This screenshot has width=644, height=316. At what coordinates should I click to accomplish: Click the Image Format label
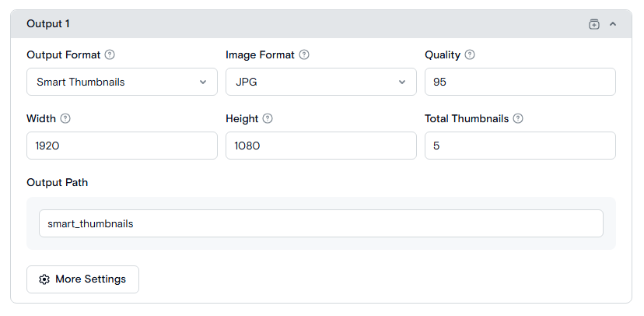tap(260, 54)
